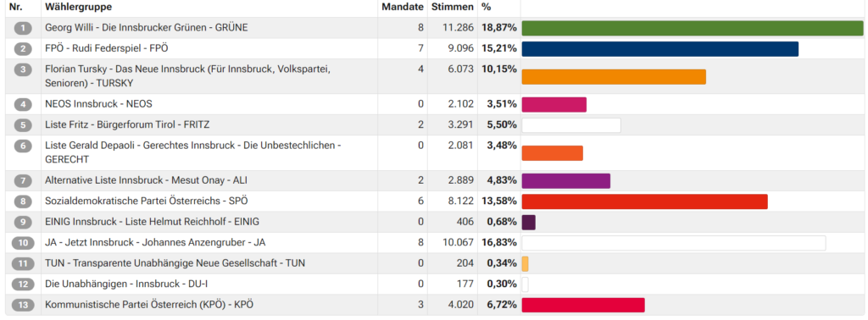Screen dimensions: 868x320
Task: Click the Mandate column header
Action: (x=403, y=7)
